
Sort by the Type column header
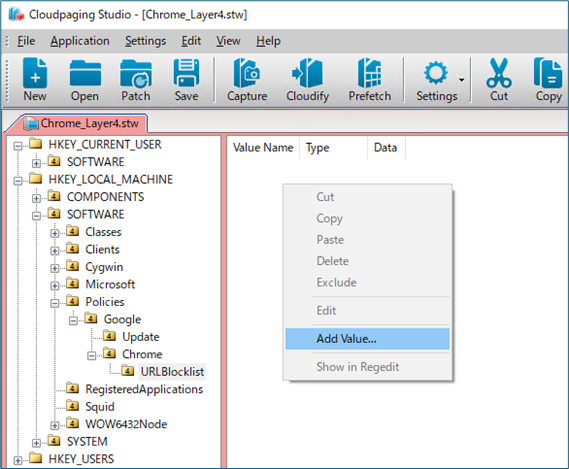333,148
